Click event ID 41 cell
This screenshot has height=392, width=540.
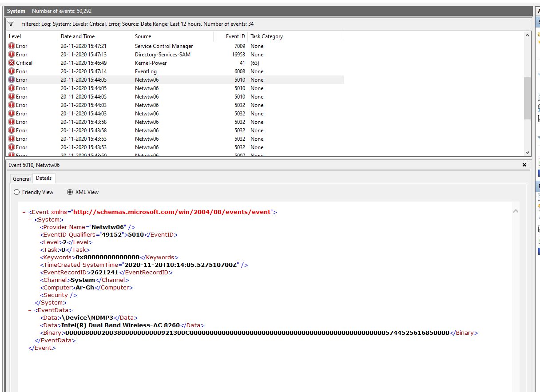[x=242, y=63]
